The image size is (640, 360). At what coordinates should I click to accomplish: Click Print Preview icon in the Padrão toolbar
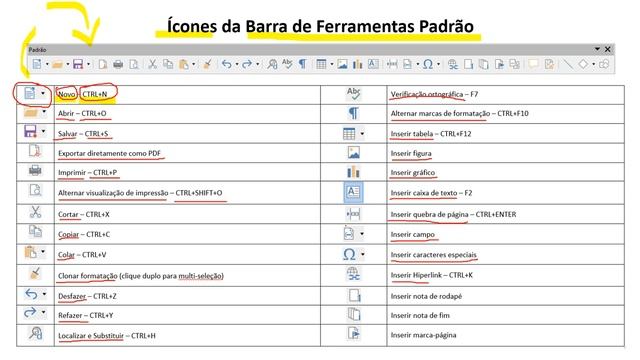133,64
